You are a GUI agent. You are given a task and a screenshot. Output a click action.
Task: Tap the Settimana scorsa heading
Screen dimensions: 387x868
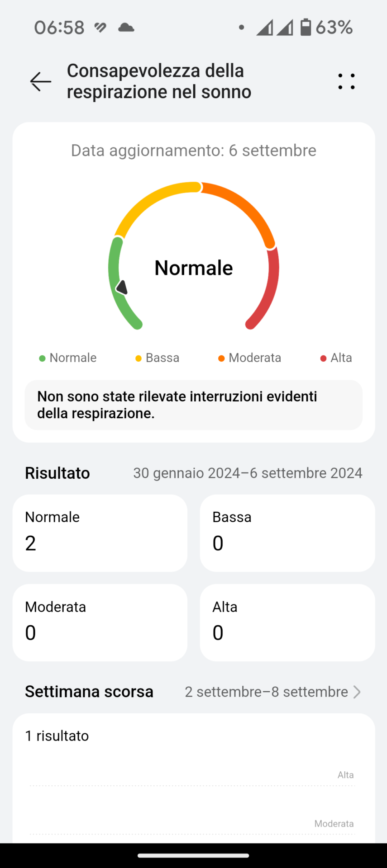[89, 692]
